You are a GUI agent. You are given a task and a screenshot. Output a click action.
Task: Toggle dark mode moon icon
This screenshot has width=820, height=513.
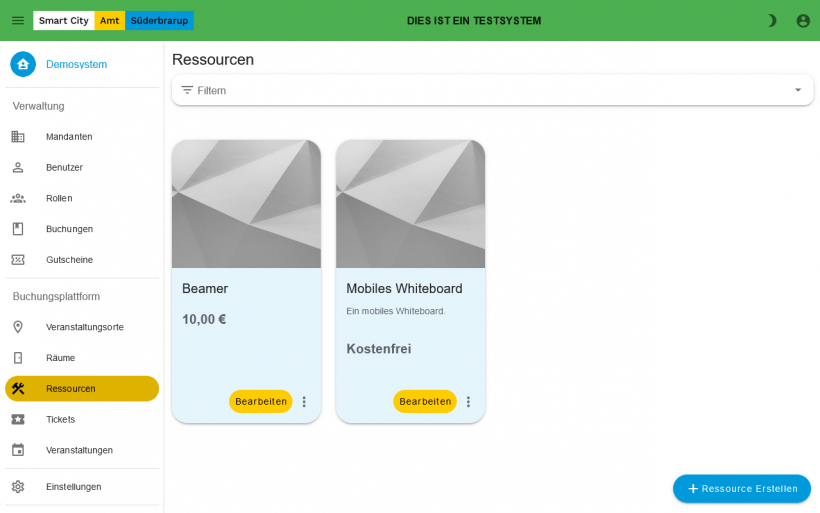771,20
